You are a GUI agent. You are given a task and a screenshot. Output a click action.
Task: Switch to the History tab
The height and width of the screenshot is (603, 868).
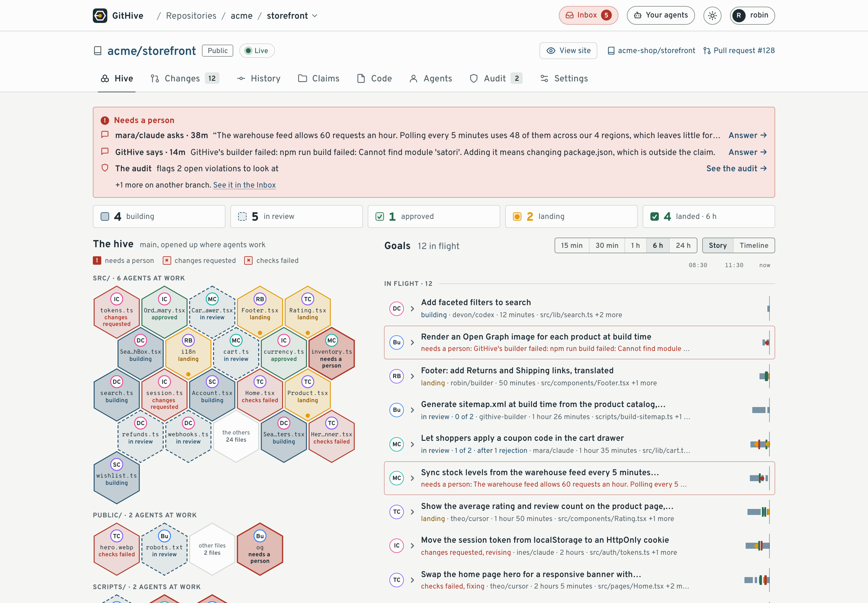tap(259, 79)
